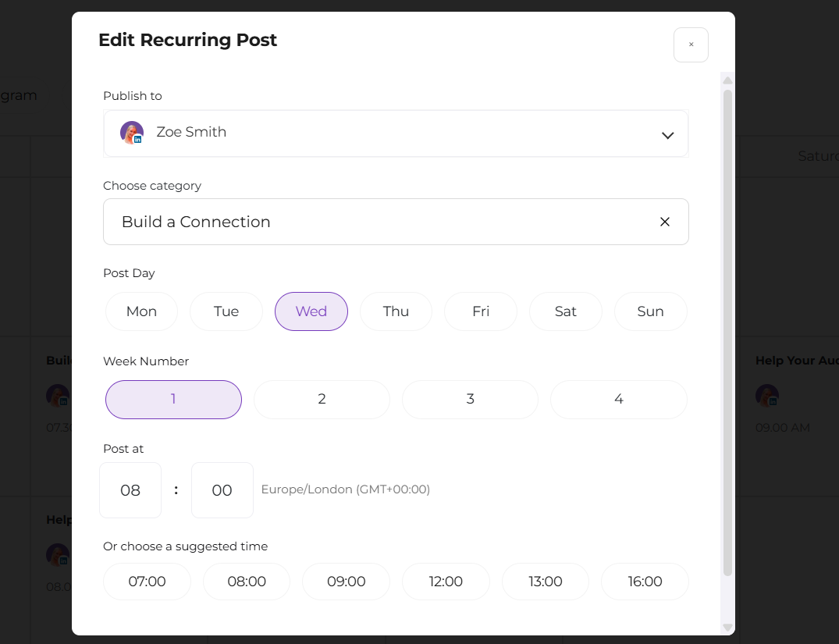Clear the Build a Connection category
Viewport: 839px width, 644px height.
(x=664, y=222)
